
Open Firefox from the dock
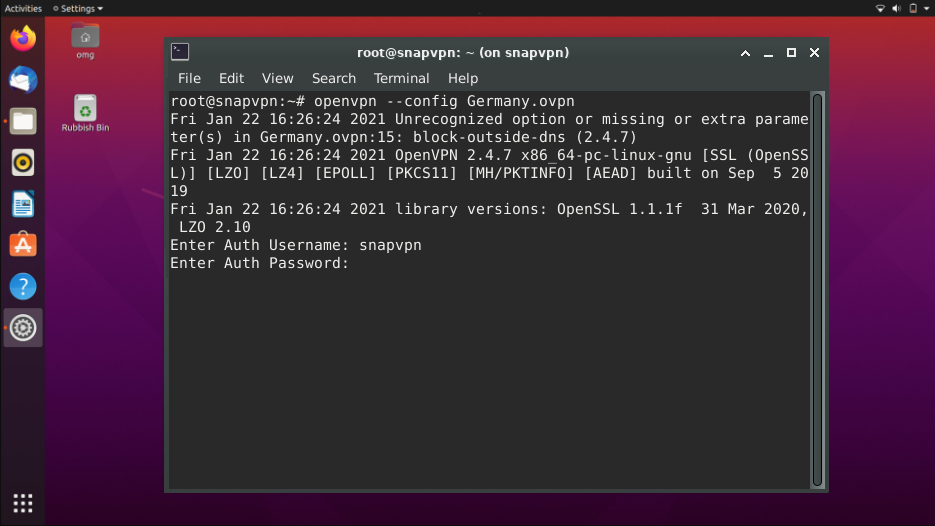(23, 39)
